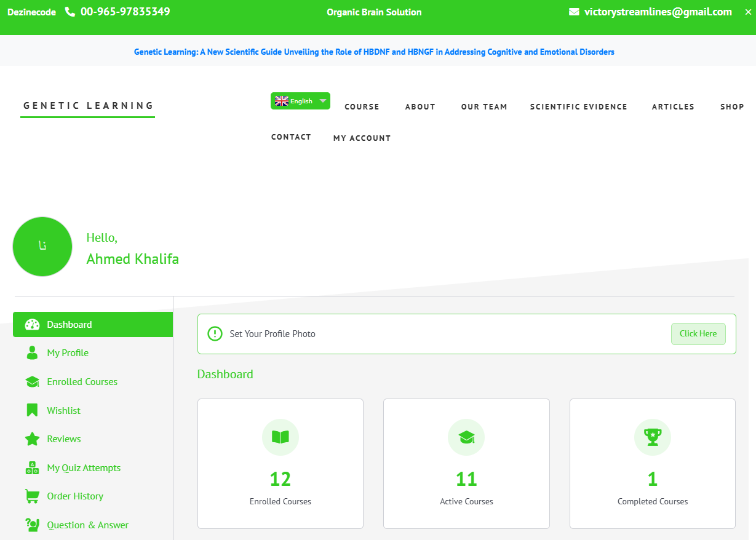Click the Reviews star icon
Image resolution: width=756 pixels, height=540 pixels.
(x=31, y=439)
